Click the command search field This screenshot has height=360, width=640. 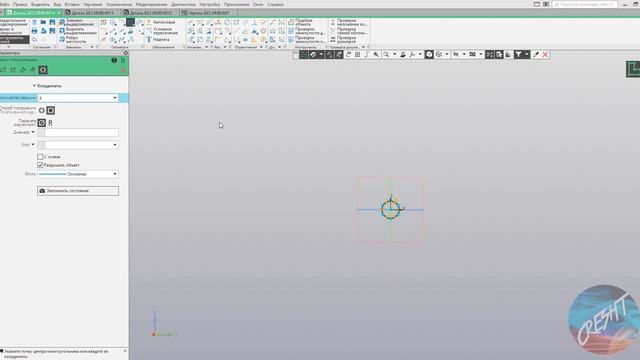(584, 4)
